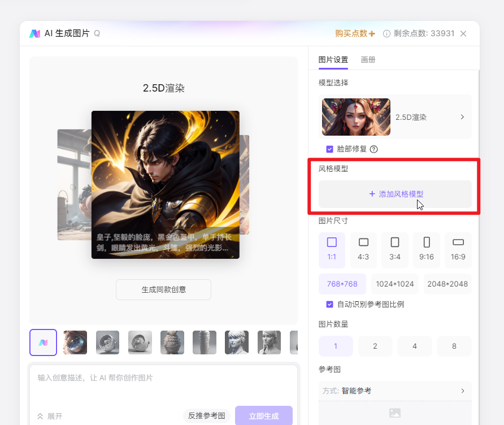Image resolution: width=504 pixels, height=425 pixels.
Task: Set image count to 4
Action: (x=415, y=346)
